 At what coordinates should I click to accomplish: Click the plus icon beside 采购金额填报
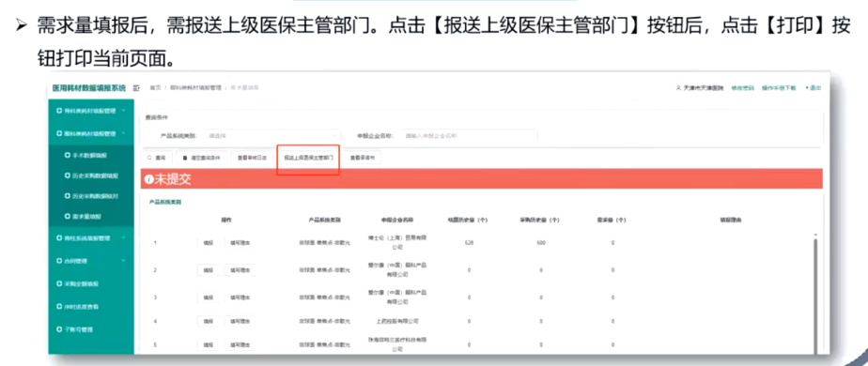[59, 283]
